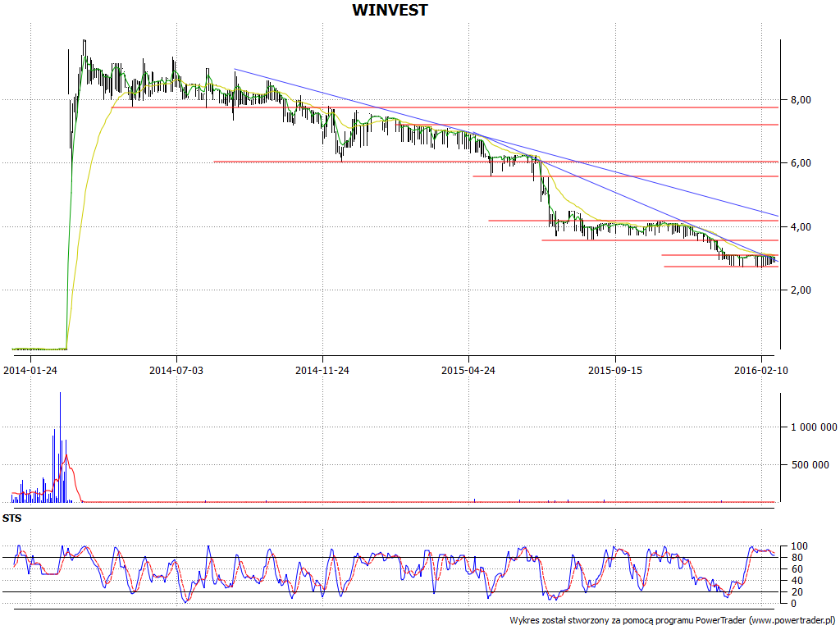Select the 2014-11-24 date label

pos(322,370)
